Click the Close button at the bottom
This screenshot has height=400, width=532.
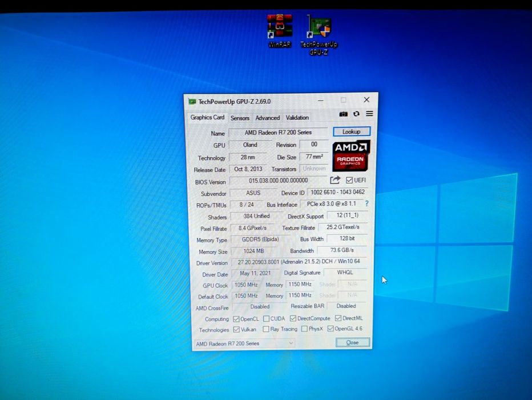point(353,342)
